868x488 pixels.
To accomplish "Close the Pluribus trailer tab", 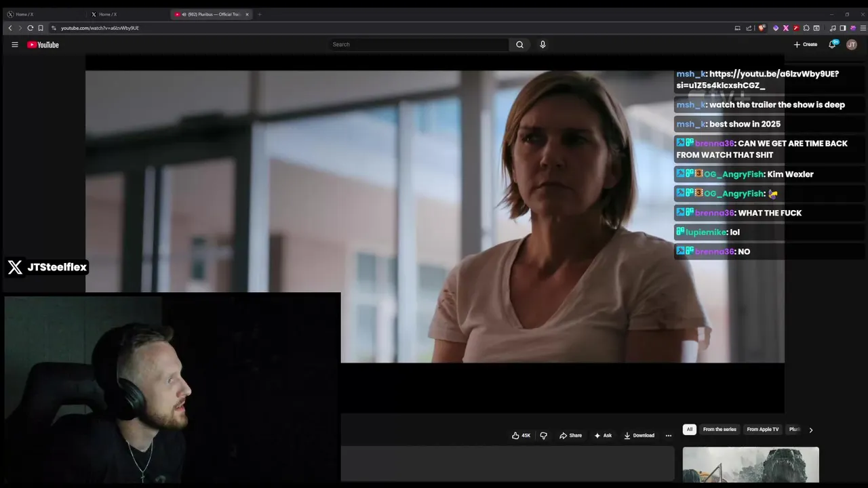I will tap(247, 14).
